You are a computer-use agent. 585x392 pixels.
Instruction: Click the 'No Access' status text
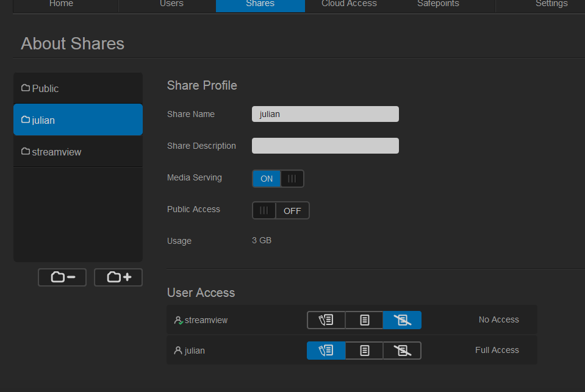click(499, 319)
